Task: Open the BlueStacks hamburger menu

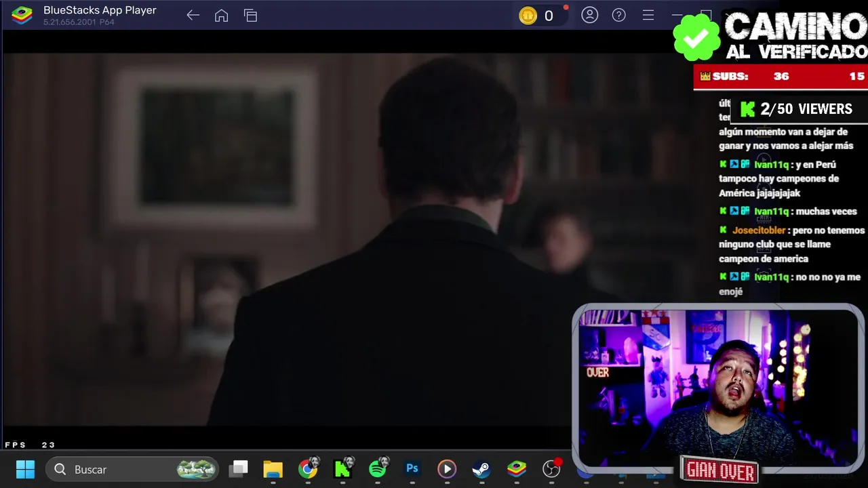Action: click(x=648, y=15)
